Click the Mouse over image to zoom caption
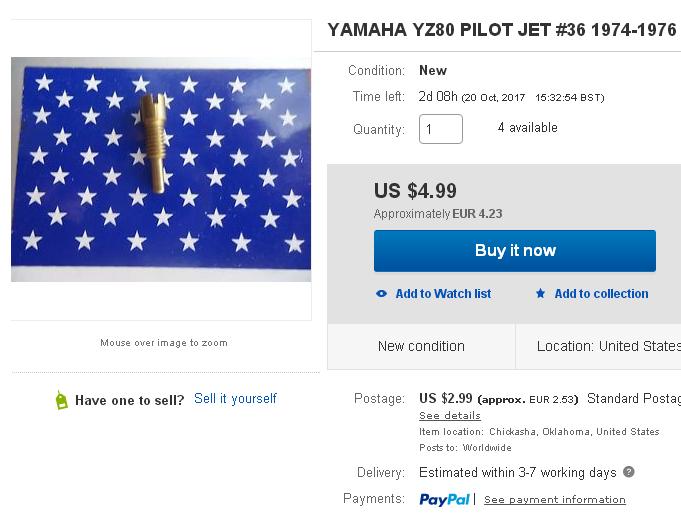This screenshot has height=516, width=681. [x=164, y=343]
